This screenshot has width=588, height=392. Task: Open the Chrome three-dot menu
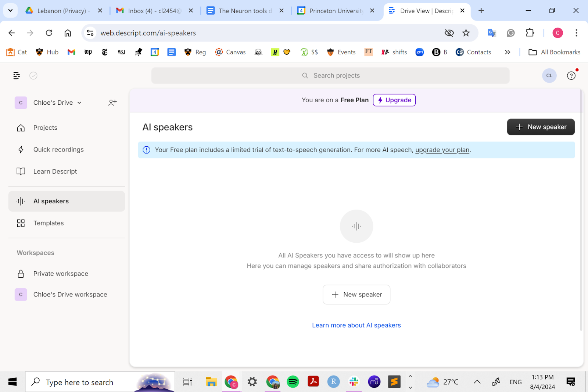[x=576, y=33]
